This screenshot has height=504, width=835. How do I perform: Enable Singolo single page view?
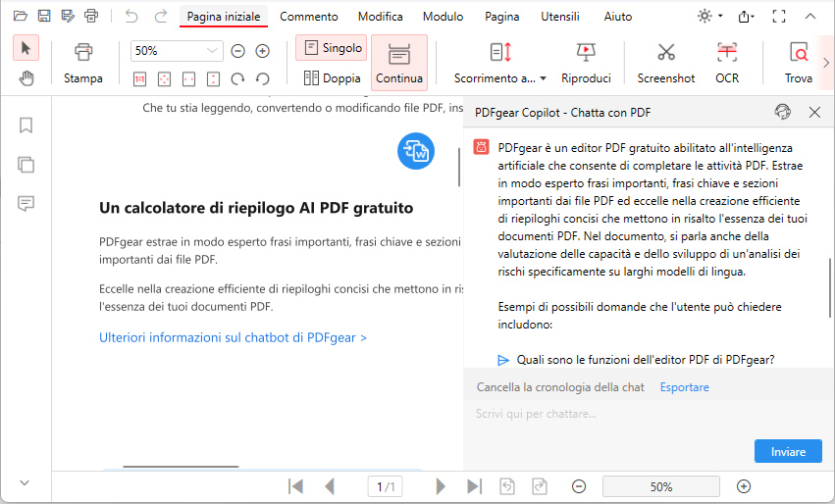point(332,48)
